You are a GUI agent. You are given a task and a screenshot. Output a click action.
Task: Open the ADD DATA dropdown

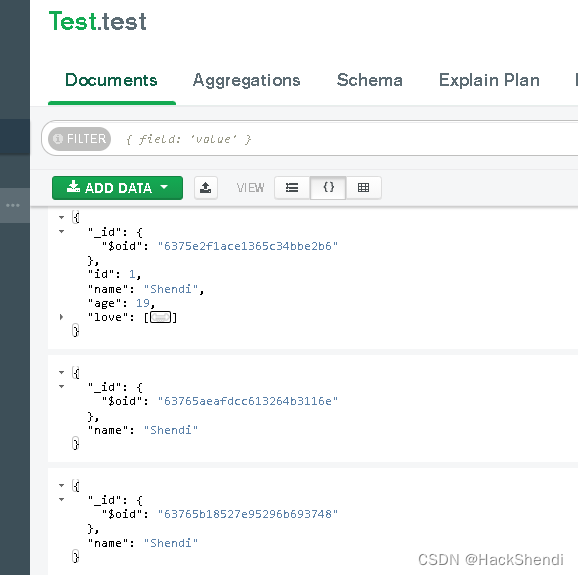coord(117,188)
